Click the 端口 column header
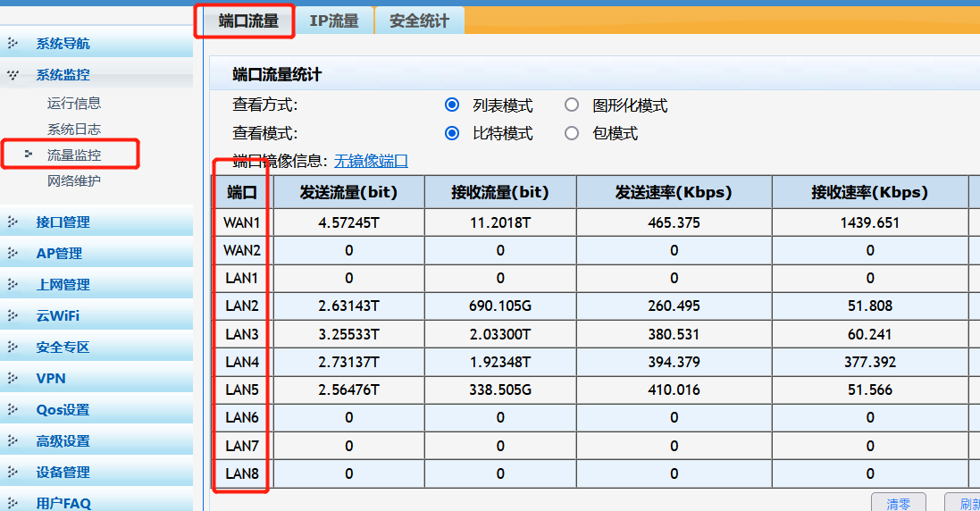This screenshot has width=980, height=511. click(242, 192)
